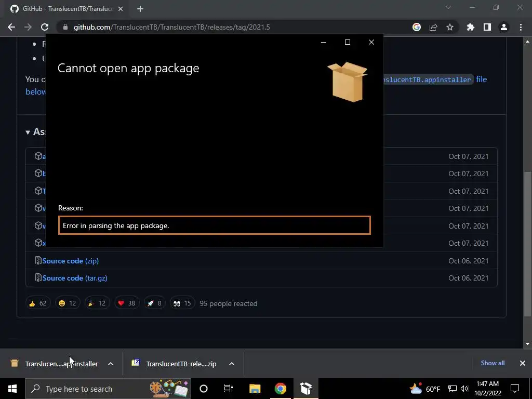View site info via the padlock icon
The image size is (532, 399).
65,27
